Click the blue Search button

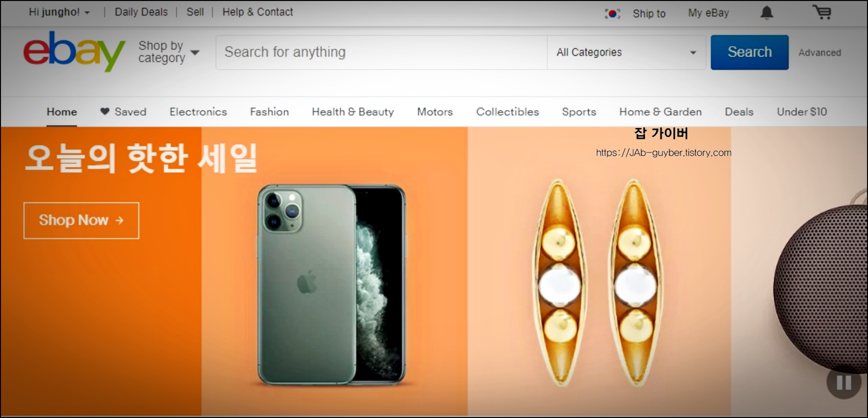[x=749, y=52]
